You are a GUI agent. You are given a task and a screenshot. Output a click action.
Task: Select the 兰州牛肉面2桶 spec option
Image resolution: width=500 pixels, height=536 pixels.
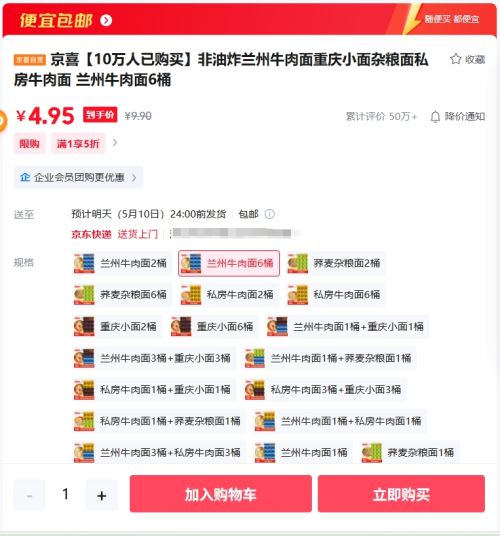(121, 263)
